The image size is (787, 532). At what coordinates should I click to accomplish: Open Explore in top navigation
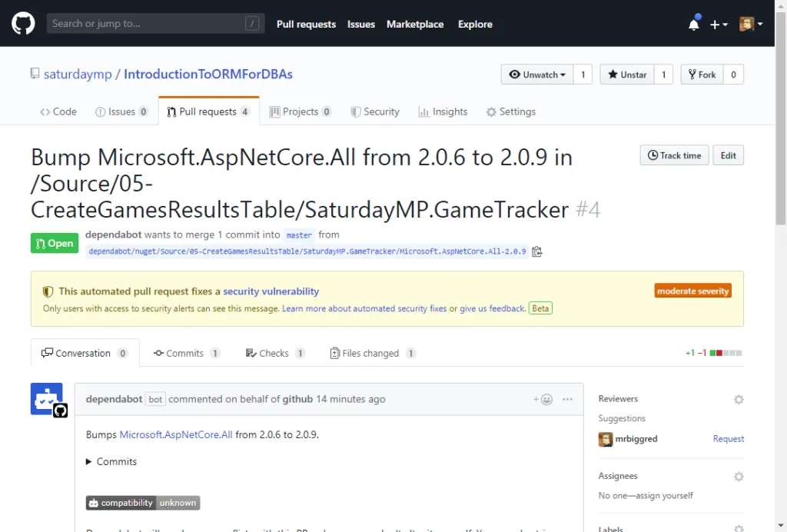point(475,24)
